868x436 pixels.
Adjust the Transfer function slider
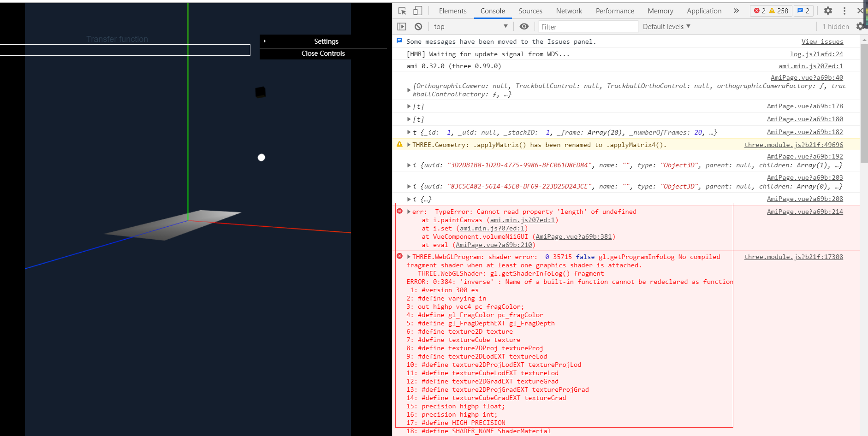pos(125,50)
